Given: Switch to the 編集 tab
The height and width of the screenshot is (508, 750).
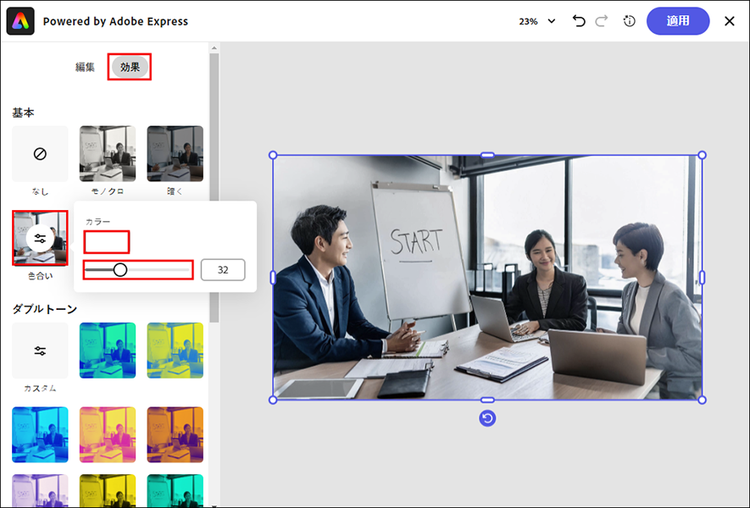Looking at the screenshot, I should pyautogui.click(x=85, y=67).
